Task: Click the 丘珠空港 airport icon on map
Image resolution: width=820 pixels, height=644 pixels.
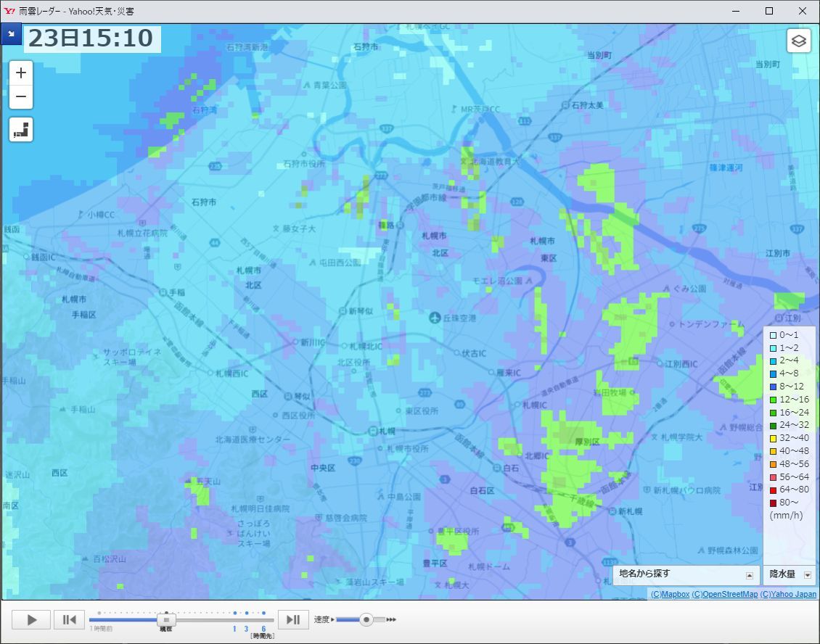Action: 435,318
